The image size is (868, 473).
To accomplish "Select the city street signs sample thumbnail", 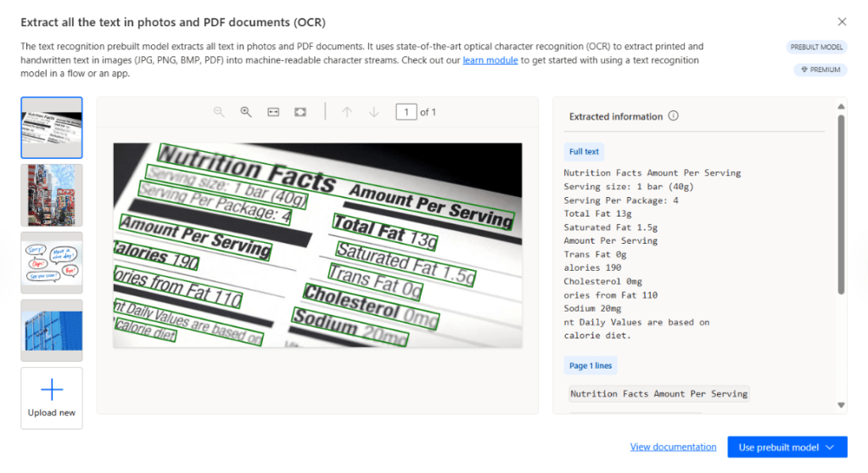I will tap(52, 194).
